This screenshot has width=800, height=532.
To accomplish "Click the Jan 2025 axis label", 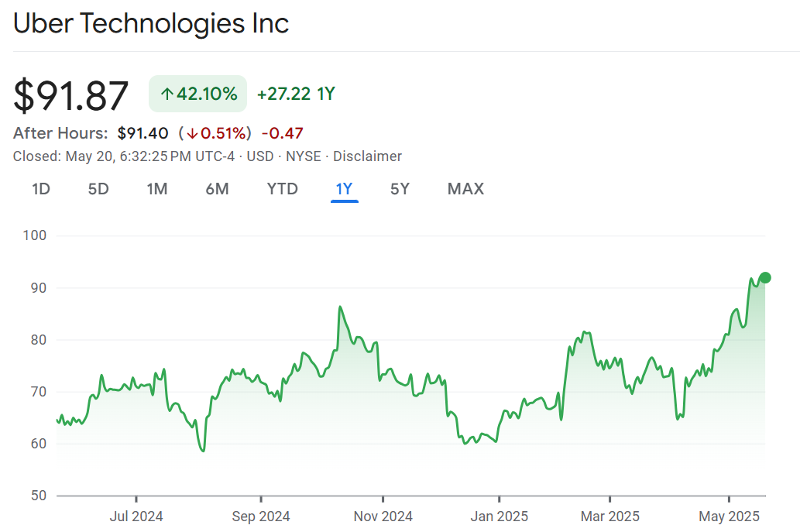I will tap(500, 516).
